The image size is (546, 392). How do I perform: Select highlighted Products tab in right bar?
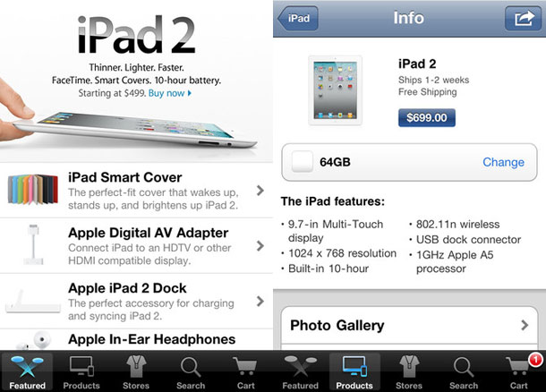354,371
